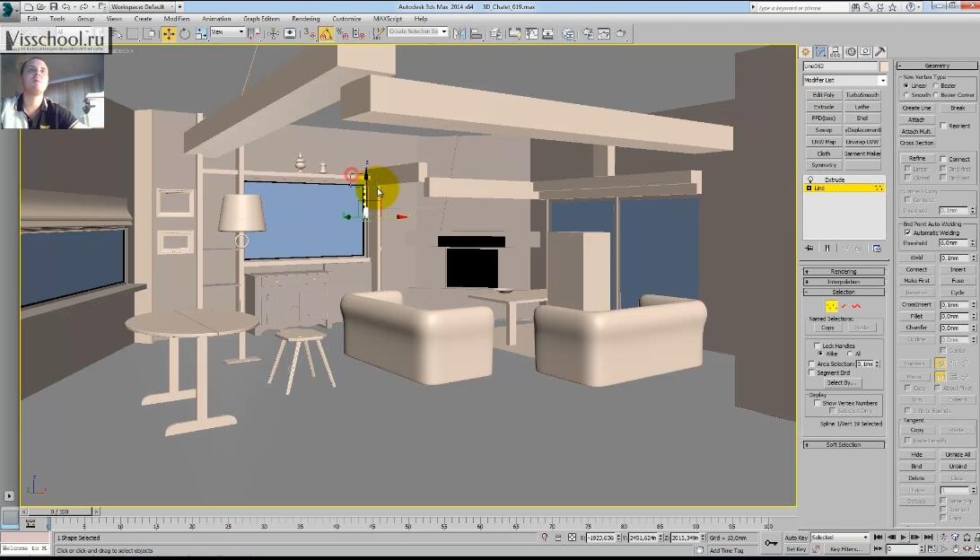Image resolution: width=980 pixels, height=560 pixels.
Task: Click the Render Production teapot icon
Action: [621, 34]
